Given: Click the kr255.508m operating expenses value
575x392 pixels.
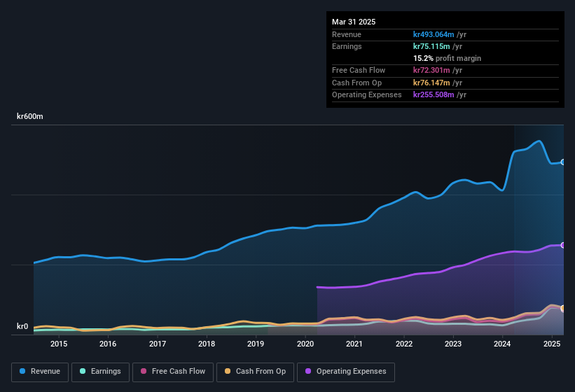Looking at the screenshot, I should pos(434,95).
